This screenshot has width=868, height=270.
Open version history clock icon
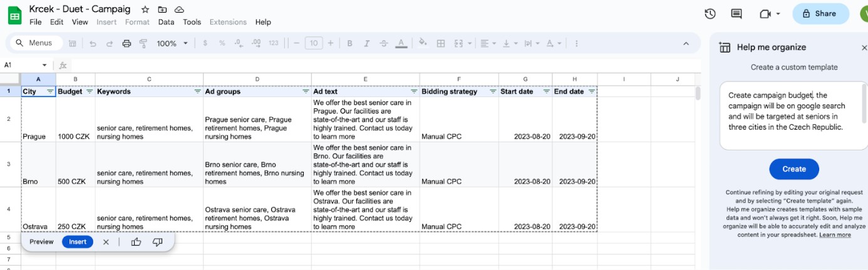tap(710, 14)
